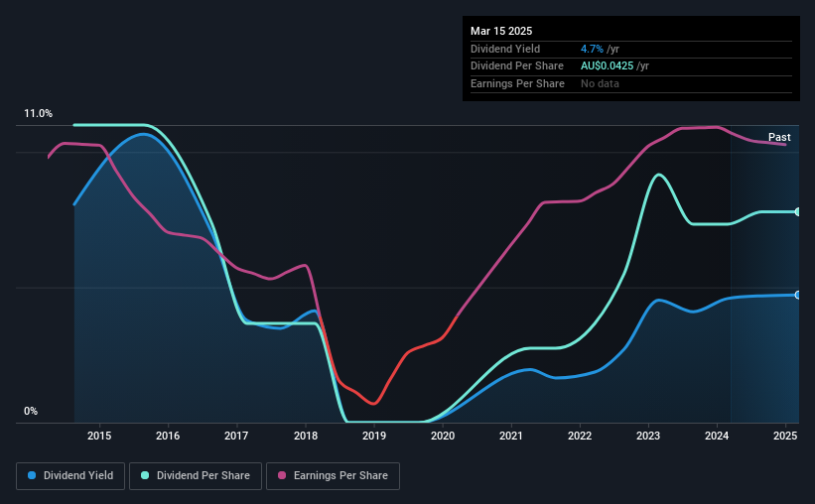Click the 2016 x-axis label
Viewport: 815px width, 504px height.
(x=168, y=436)
